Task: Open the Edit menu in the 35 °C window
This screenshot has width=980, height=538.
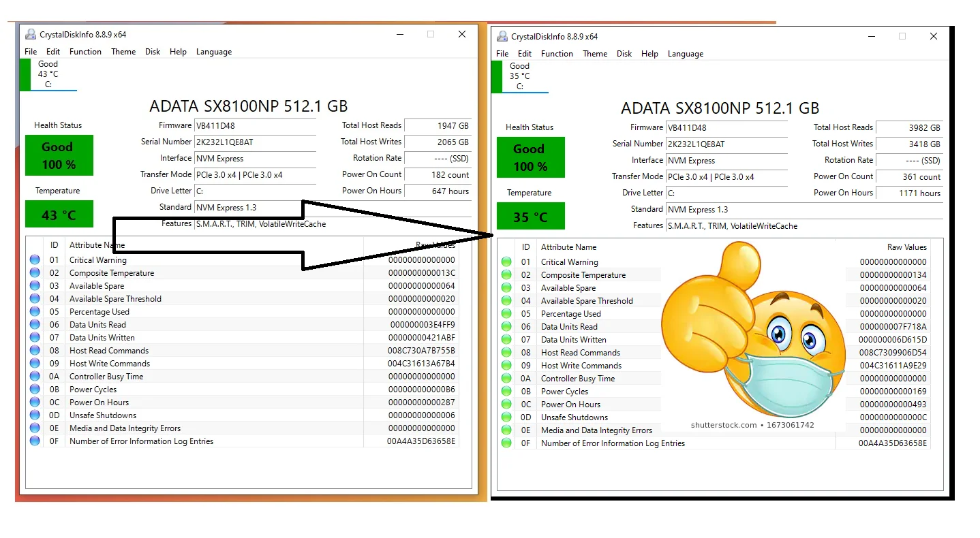Action: pyautogui.click(x=525, y=54)
